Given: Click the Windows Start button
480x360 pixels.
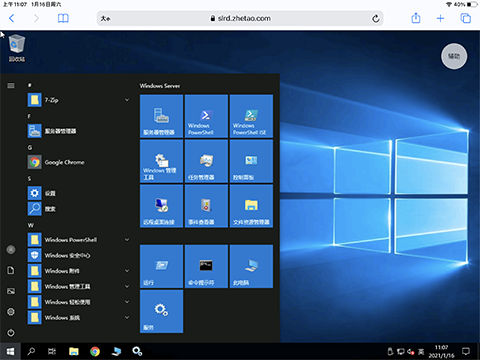Looking at the screenshot, I should (x=10, y=351).
